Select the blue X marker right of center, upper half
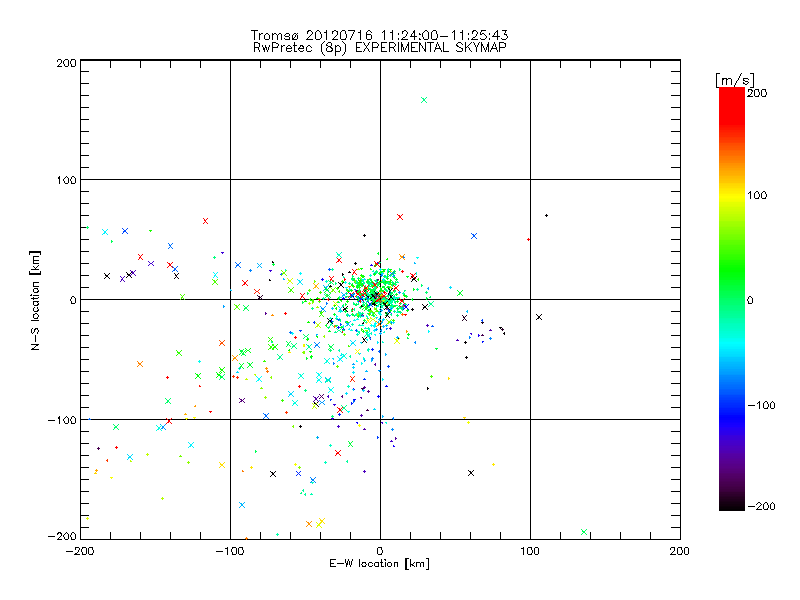 coord(474,236)
